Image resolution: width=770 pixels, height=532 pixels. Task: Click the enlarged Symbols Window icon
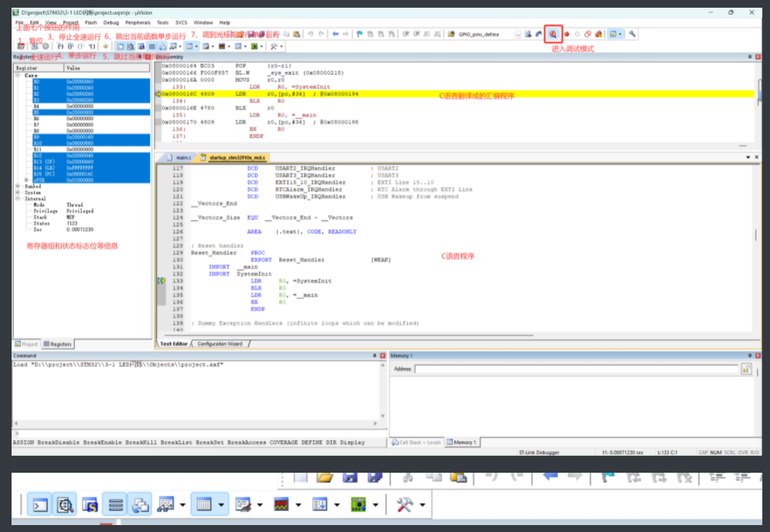(90, 504)
